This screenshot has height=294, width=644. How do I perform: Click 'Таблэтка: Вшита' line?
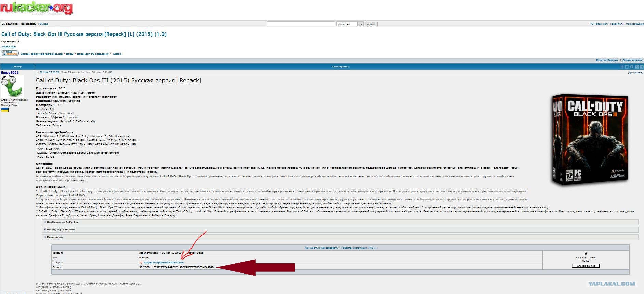point(49,125)
